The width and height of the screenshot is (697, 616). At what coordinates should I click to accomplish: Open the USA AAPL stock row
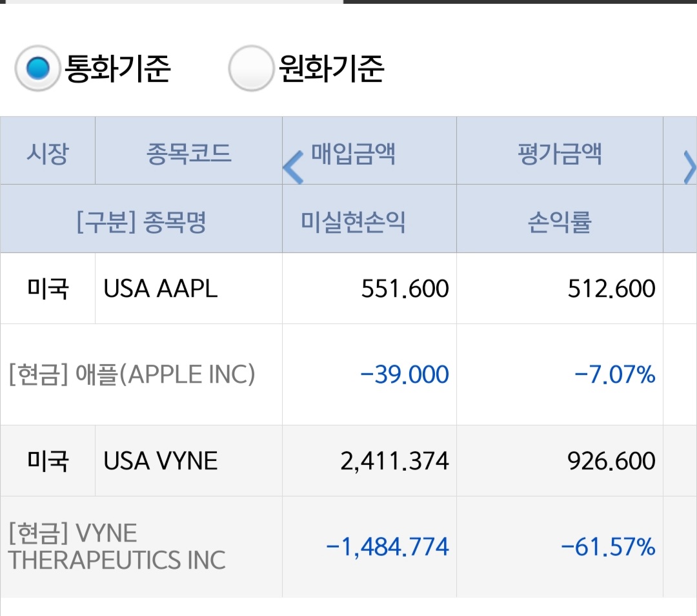point(161,289)
